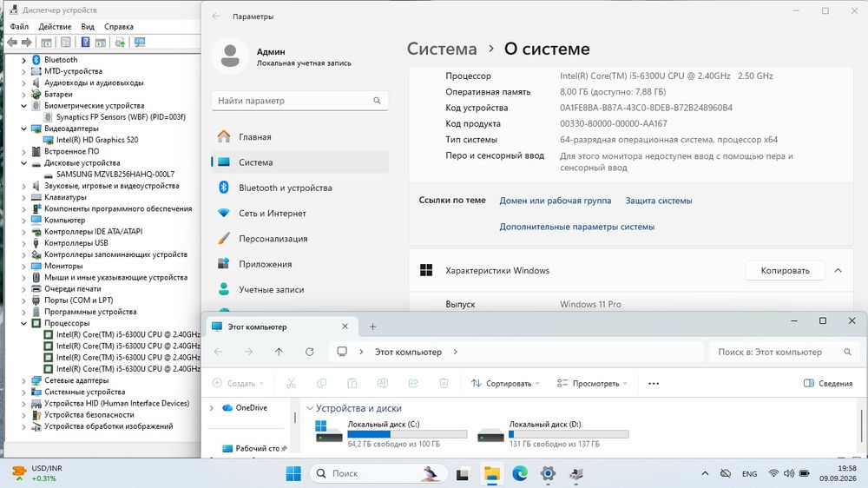Collapse Процессоры node
Image resolution: width=868 pixels, height=488 pixels.
click(23, 323)
